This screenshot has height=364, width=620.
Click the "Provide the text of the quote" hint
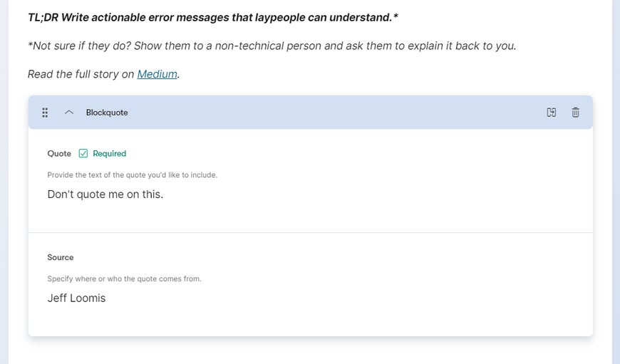pyautogui.click(x=132, y=175)
